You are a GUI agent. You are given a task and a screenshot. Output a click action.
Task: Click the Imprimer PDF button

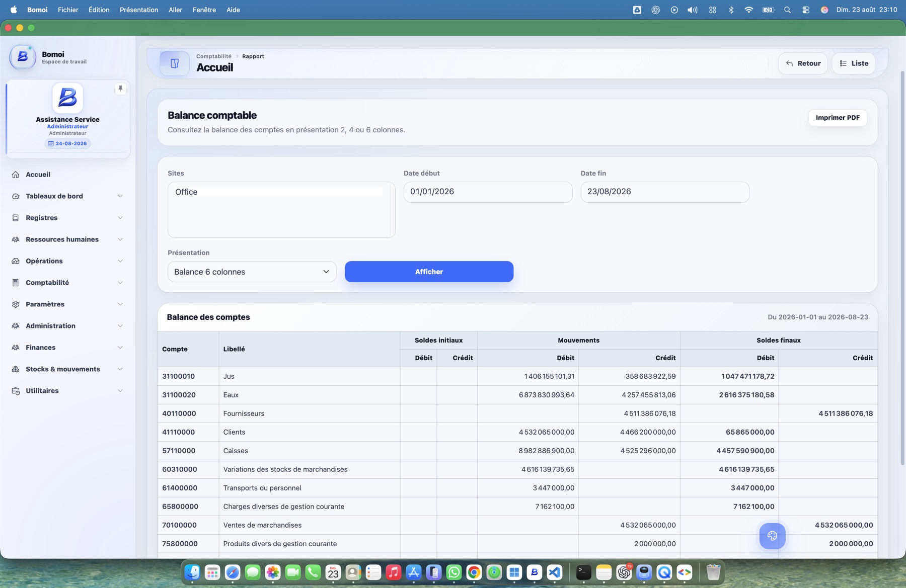pyautogui.click(x=838, y=118)
